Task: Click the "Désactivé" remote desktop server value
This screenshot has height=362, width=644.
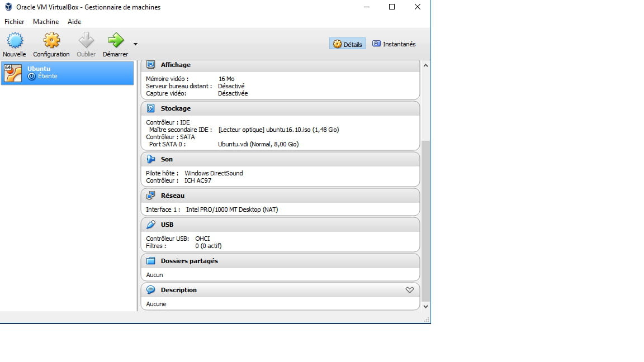Action: pos(231,86)
